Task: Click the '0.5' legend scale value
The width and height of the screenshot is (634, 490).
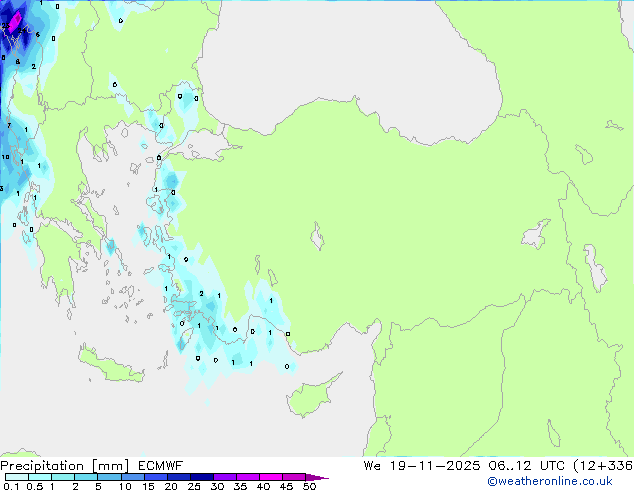Action: [x=34, y=486]
